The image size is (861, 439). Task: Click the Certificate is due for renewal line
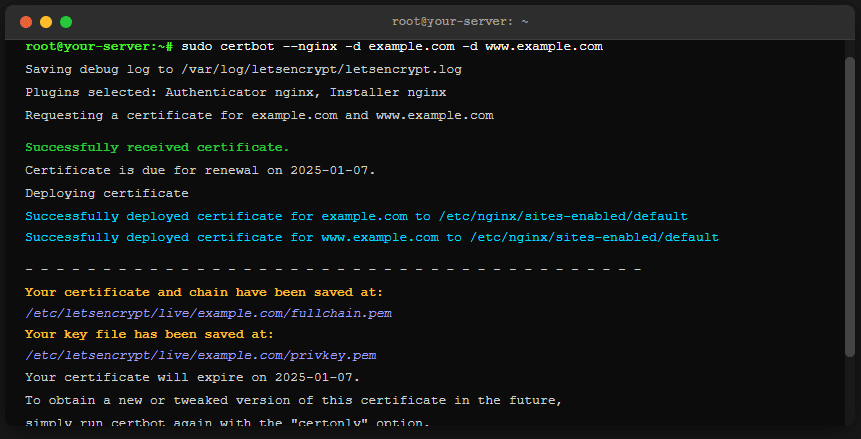click(200, 170)
